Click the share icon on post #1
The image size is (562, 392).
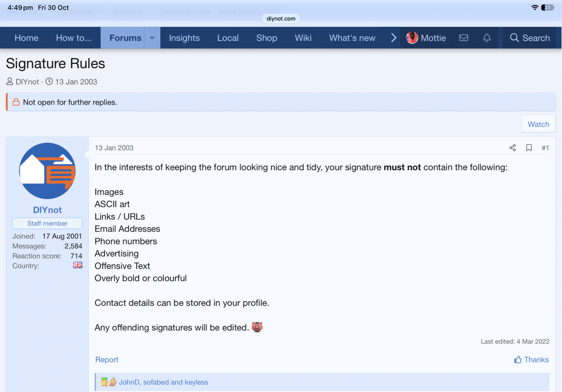(512, 148)
